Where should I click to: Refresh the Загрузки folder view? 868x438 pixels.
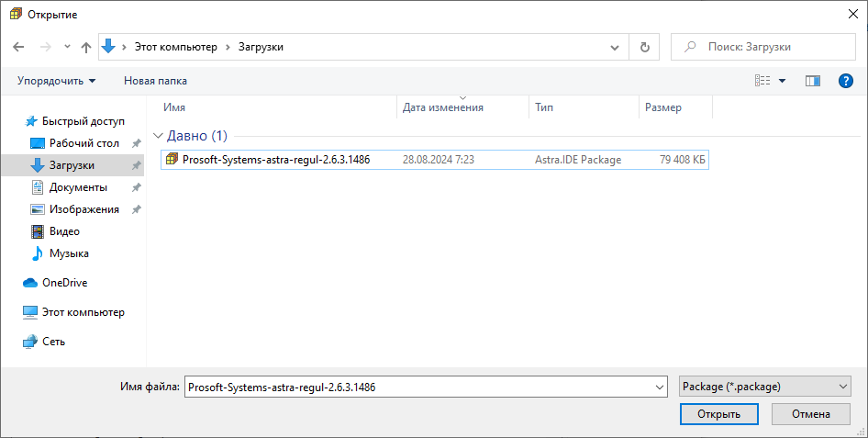(644, 47)
